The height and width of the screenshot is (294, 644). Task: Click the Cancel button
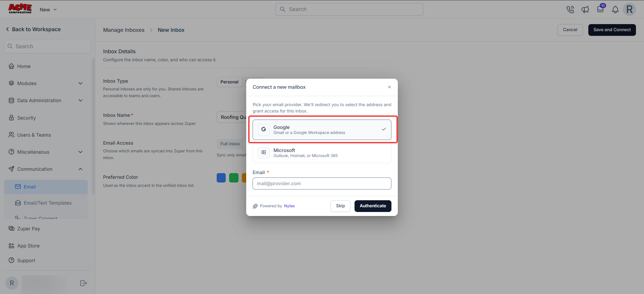tap(570, 30)
